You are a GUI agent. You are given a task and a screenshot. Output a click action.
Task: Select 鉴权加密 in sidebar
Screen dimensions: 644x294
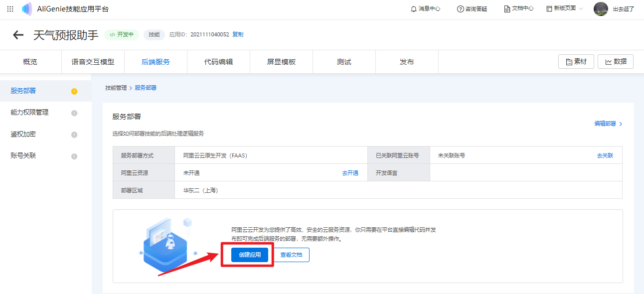46,135
